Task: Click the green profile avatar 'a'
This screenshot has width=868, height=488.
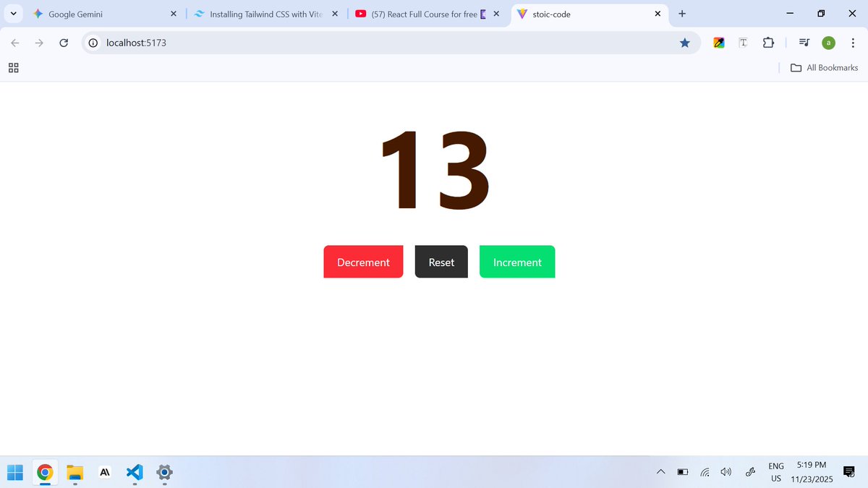Action: 828,43
